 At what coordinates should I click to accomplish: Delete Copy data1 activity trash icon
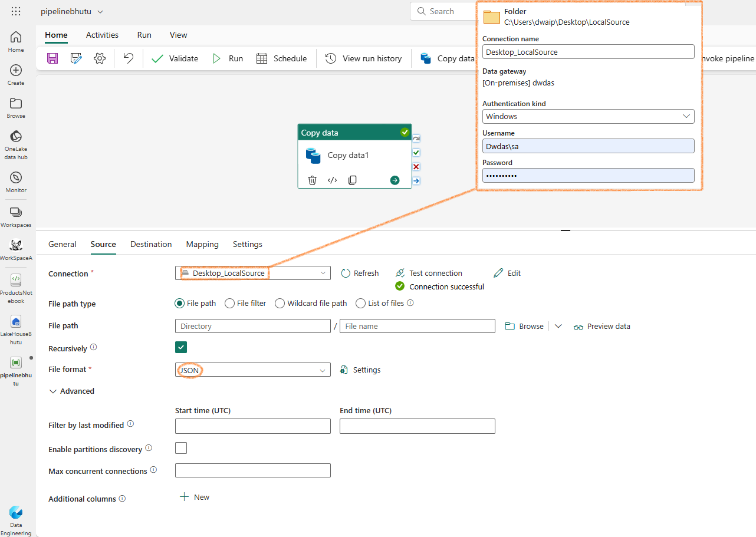pos(313,180)
